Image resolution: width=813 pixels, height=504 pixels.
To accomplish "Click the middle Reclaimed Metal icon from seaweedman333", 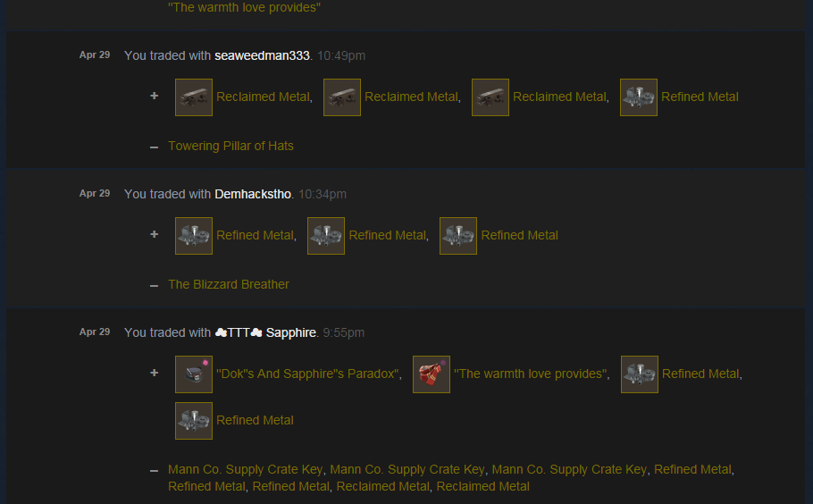I will coord(341,97).
